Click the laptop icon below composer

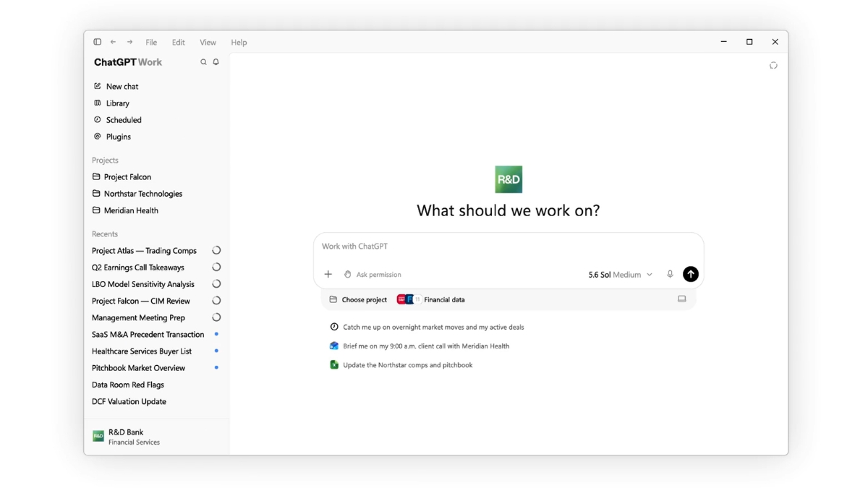coord(681,299)
